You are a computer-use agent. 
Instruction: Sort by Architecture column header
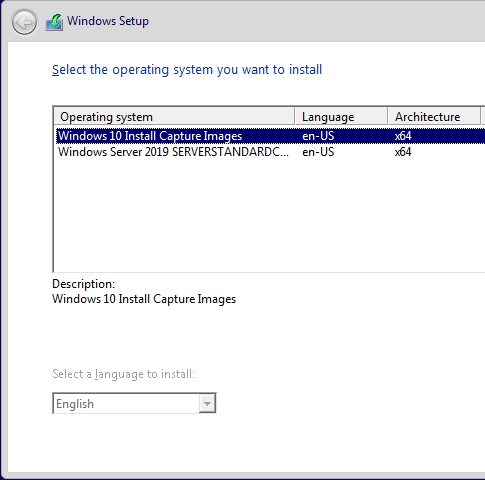tap(434, 117)
